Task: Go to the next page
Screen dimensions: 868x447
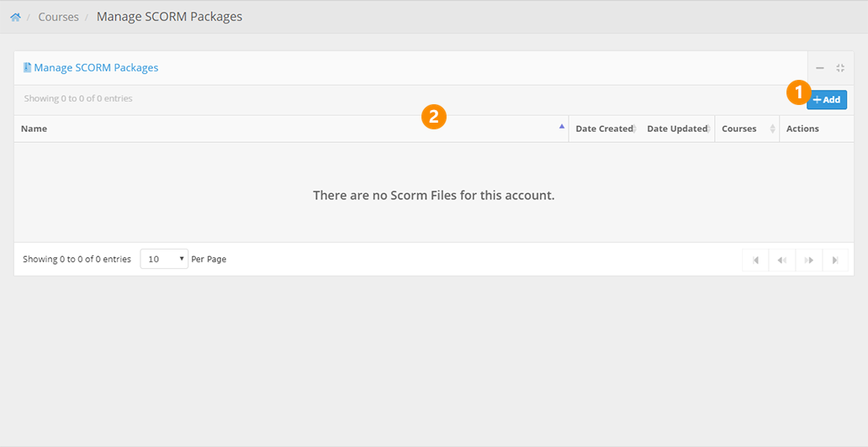Action: [x=808, y=260]
